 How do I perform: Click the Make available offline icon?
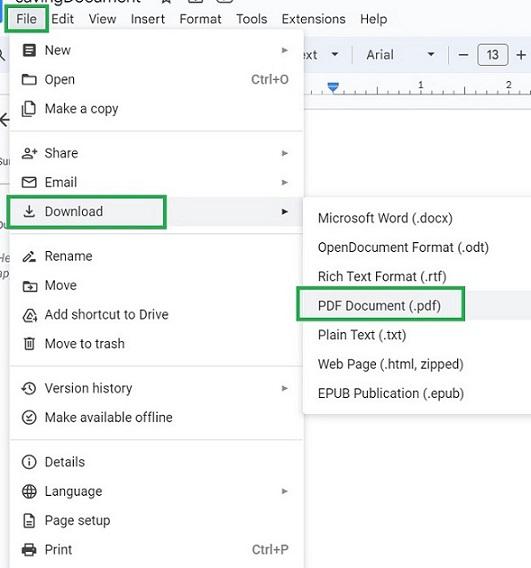coord(29,417)
